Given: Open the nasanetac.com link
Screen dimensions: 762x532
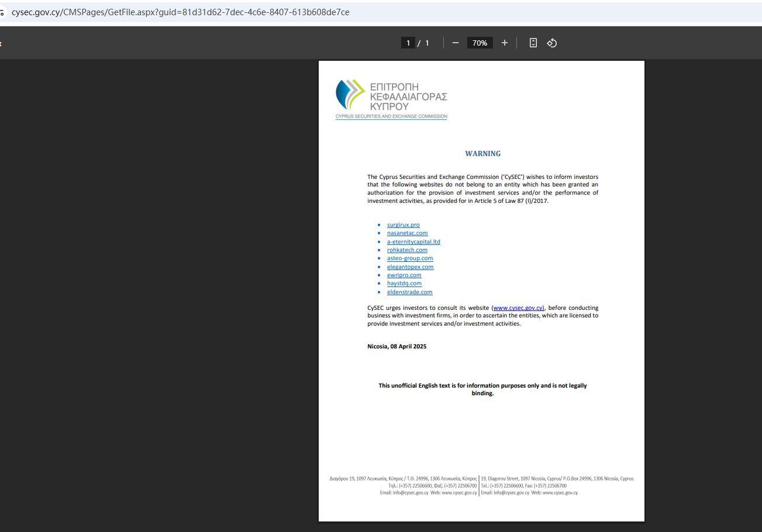Looking at the screenshot, I should pyautogui.click(x=407, y=233).
